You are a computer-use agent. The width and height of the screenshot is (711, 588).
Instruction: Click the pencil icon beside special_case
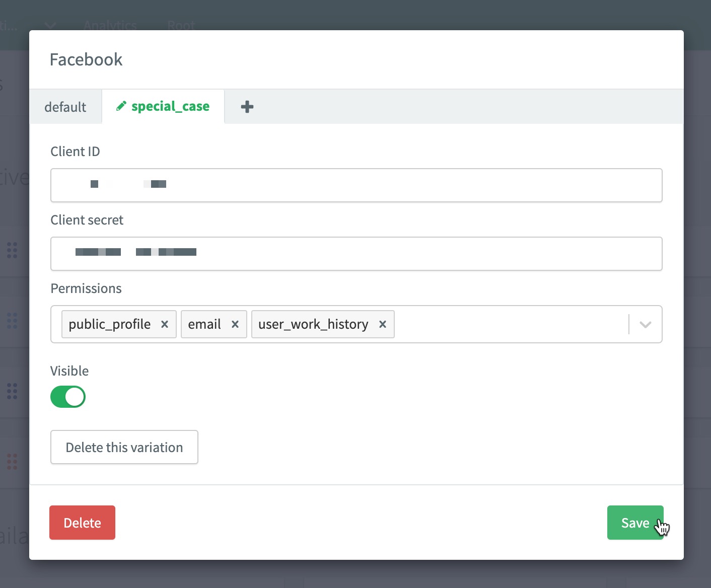coord(121,106)
